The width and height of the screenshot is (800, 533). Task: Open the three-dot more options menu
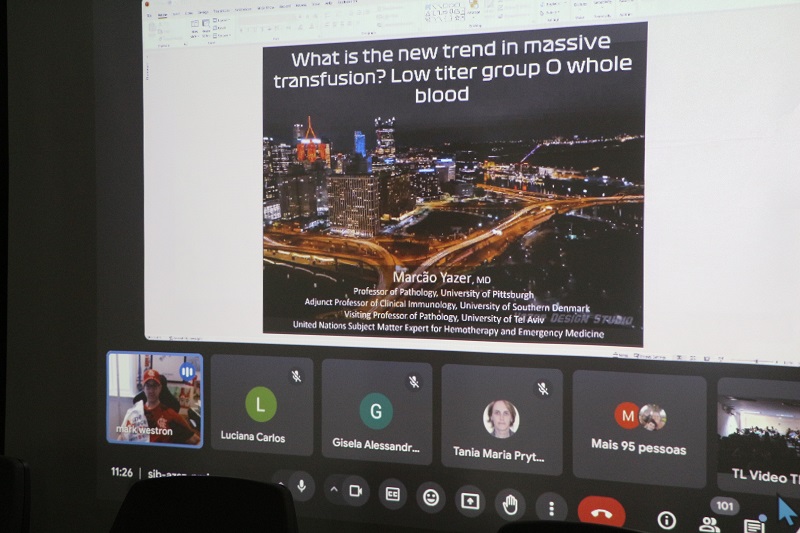coord(550,506)
